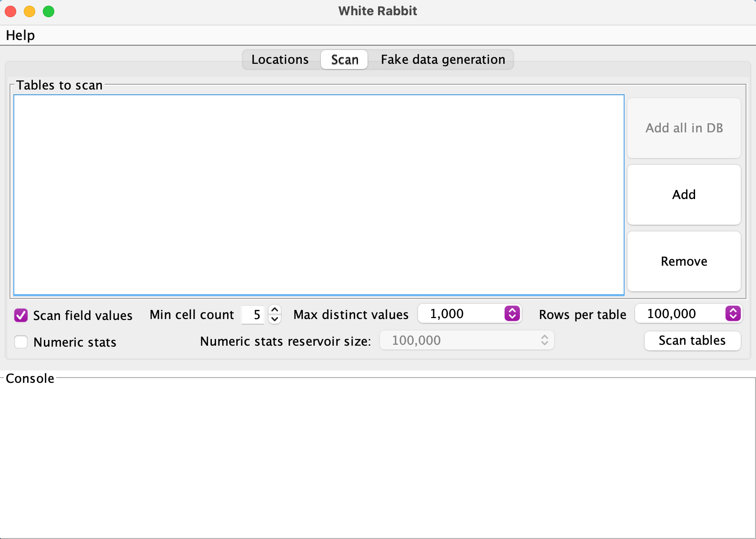Screen dimensions: 756x539
Task: Open Rows per table dropdown
Action: tap(688, 314)
